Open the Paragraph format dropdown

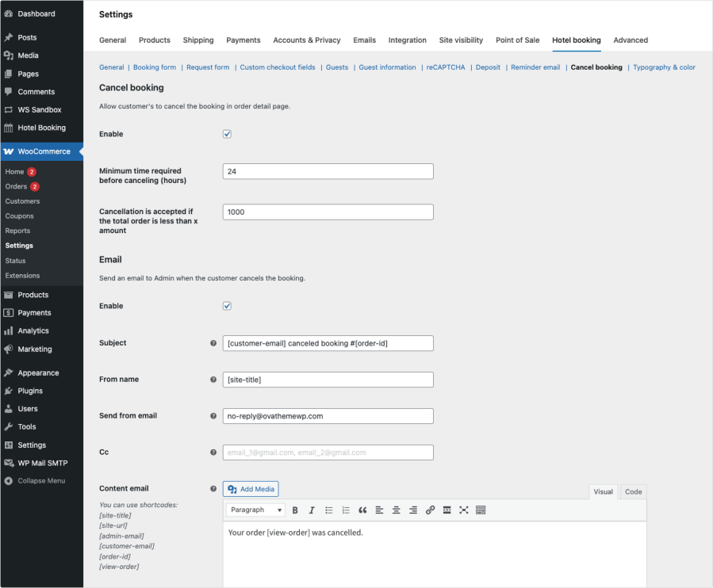click(255, 510)
